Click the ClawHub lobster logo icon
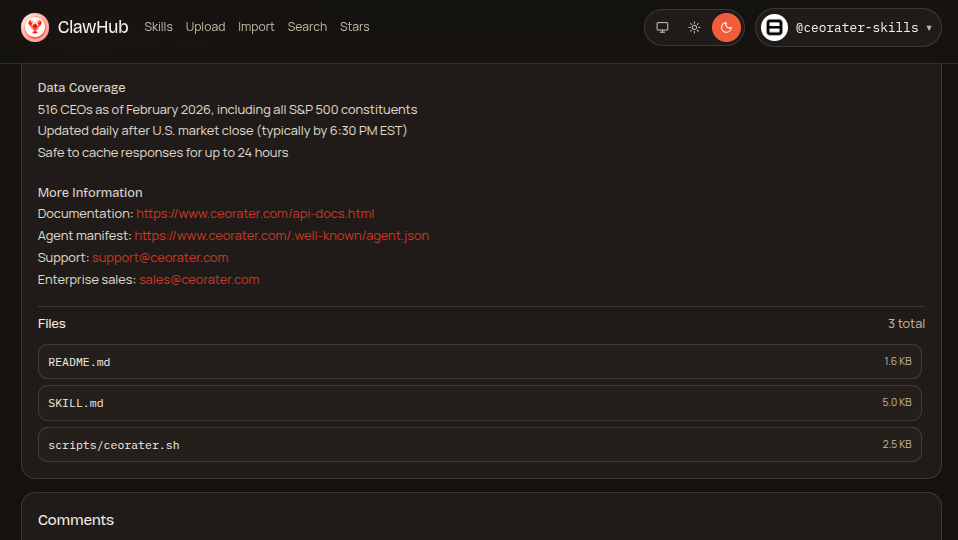Screen dimensions: 958x540 35,27
